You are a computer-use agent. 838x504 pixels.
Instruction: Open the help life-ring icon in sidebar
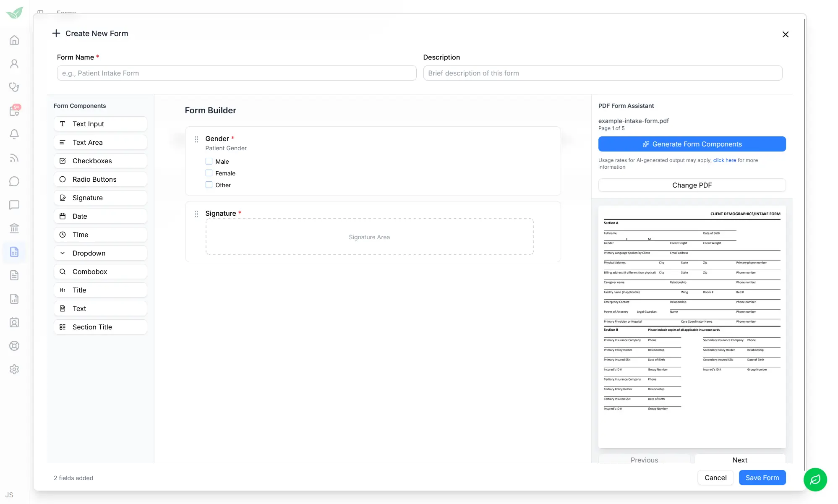click(x=14, y=346)
